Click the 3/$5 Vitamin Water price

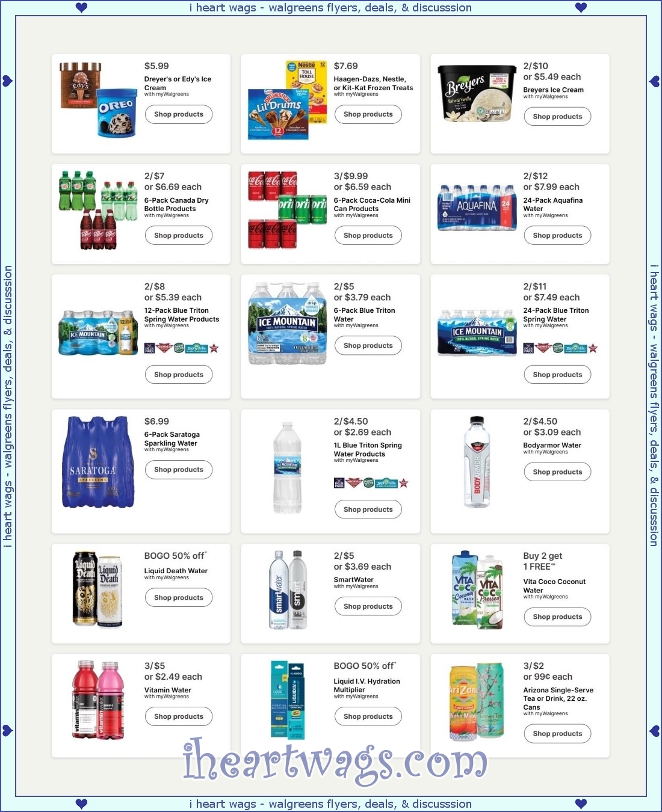[155, 666]
